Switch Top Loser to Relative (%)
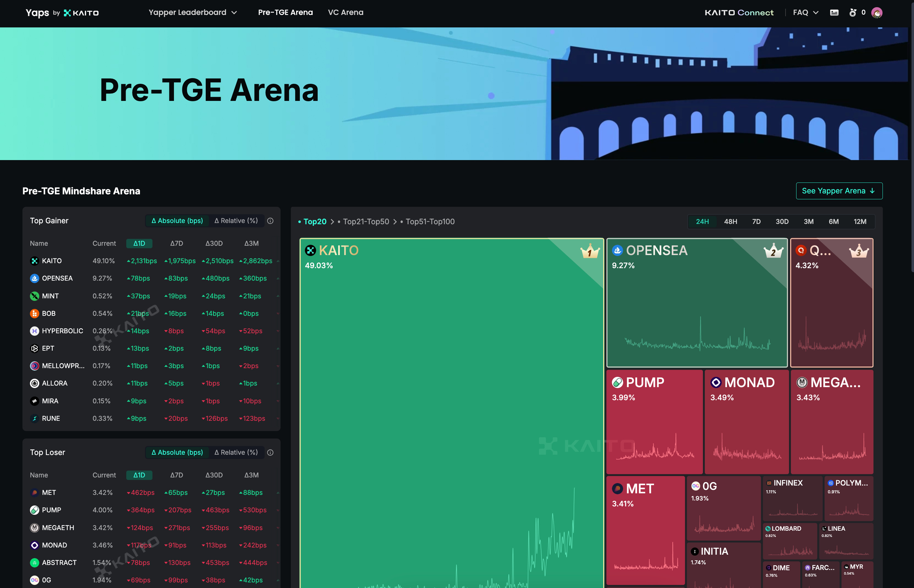The width and height of the screenshot is (914, 588). (236, 453)
